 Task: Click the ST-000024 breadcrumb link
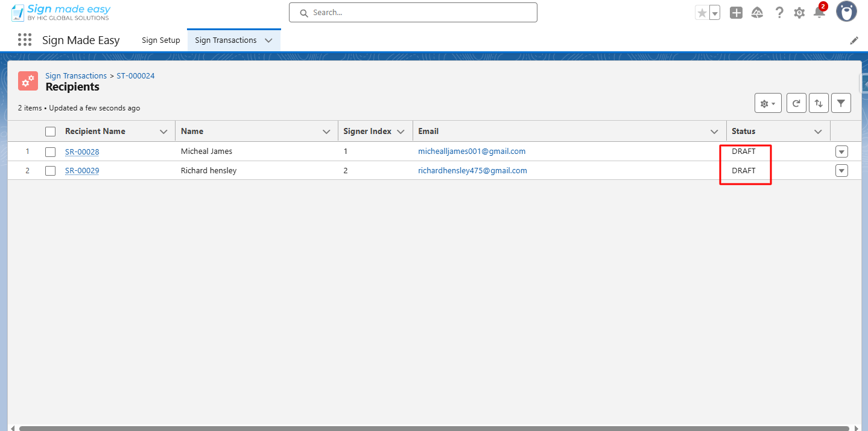(x=136, y=76)
